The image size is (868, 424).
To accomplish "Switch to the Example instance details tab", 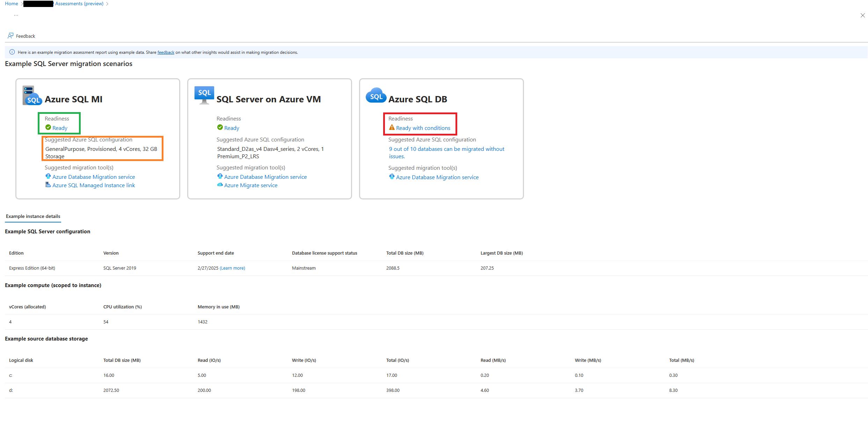I will [x=32, y=216].
